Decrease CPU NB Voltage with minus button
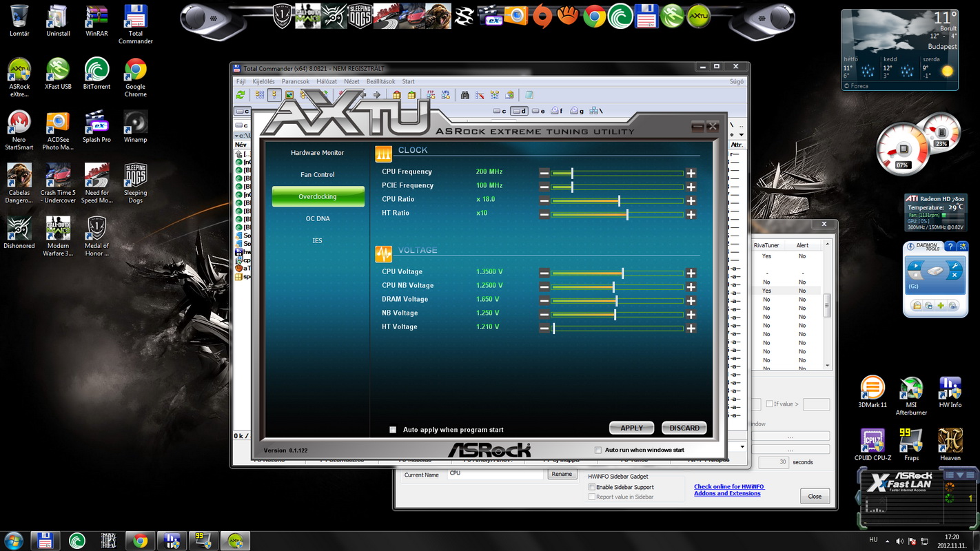Screen dimensions: 980x551 544,287
